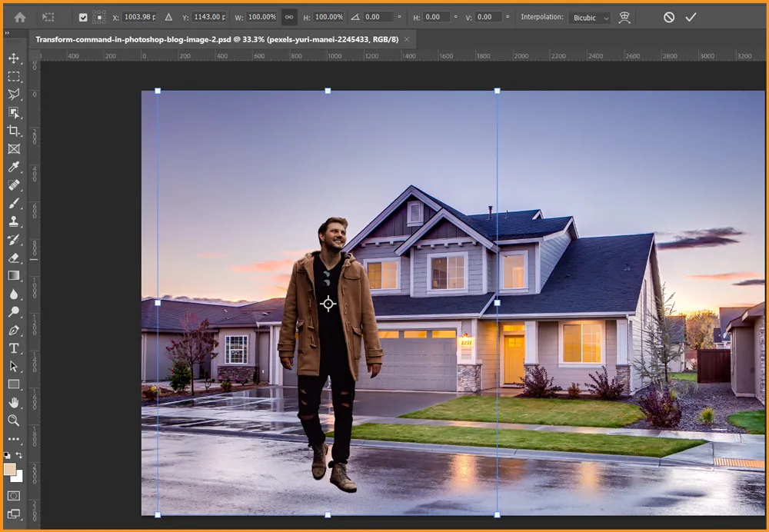The width and height of the screenshot is (769, 532).
Task: Activate the Horizontal Type tool
Action: pyautogui.click(x=14, y=348)
